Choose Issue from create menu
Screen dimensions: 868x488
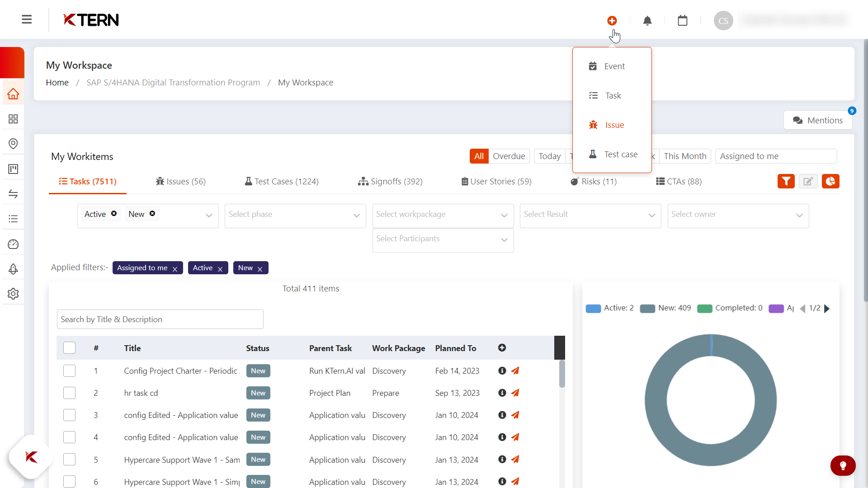pos(612,125)
